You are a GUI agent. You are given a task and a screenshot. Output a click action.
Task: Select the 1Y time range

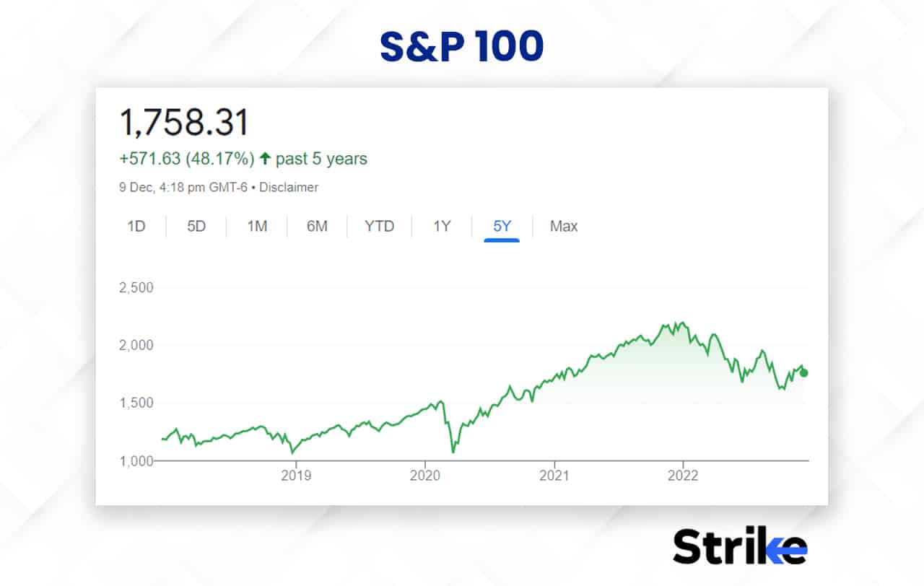pos(440,226)
